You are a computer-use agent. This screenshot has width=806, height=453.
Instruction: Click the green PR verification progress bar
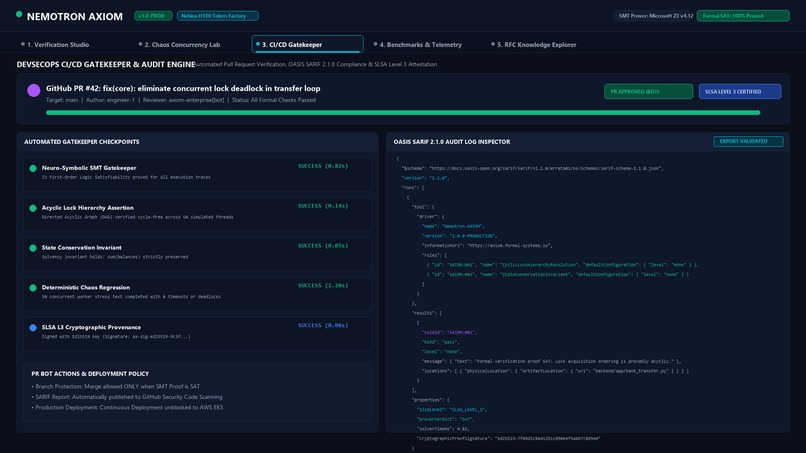coord(403,113)
